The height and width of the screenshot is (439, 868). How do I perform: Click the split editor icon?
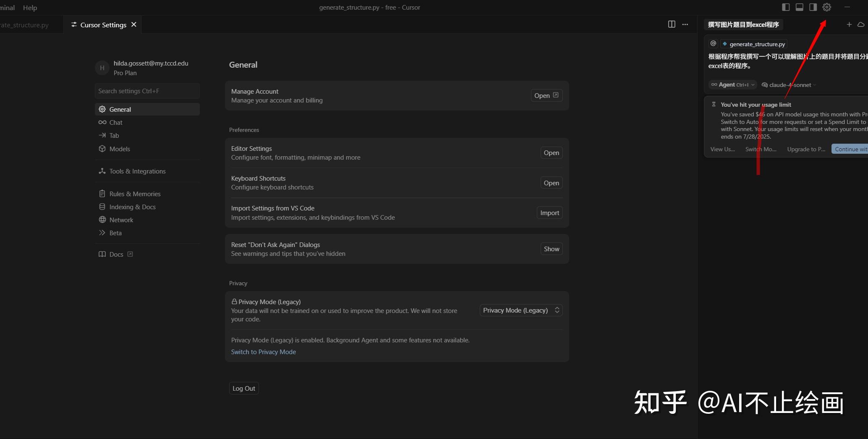click(x=672, y=24)
